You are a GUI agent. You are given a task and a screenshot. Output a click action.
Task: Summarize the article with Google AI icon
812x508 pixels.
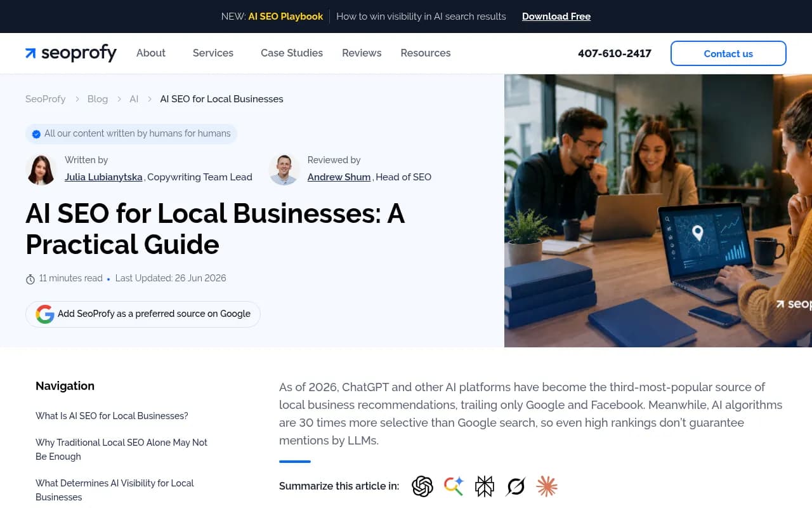454,486
